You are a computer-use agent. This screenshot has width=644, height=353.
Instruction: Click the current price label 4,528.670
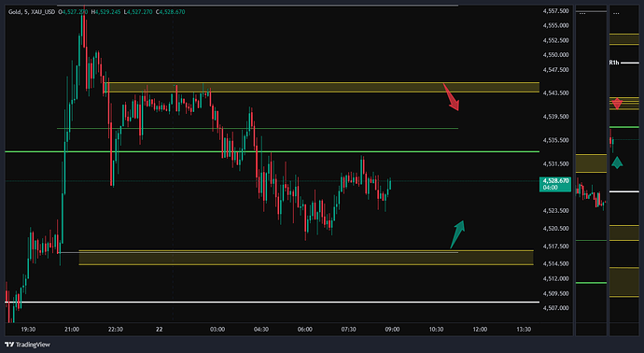[555, 184]
